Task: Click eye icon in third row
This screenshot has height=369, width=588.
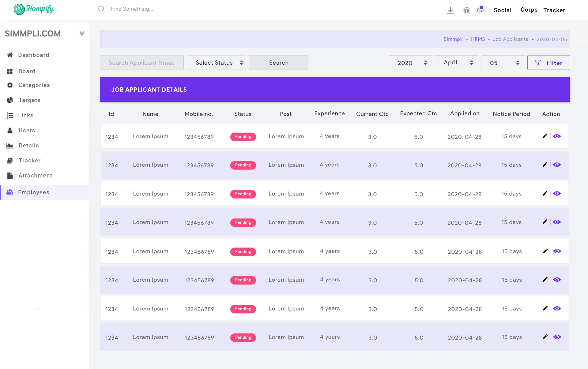Action: click(557, 193)
